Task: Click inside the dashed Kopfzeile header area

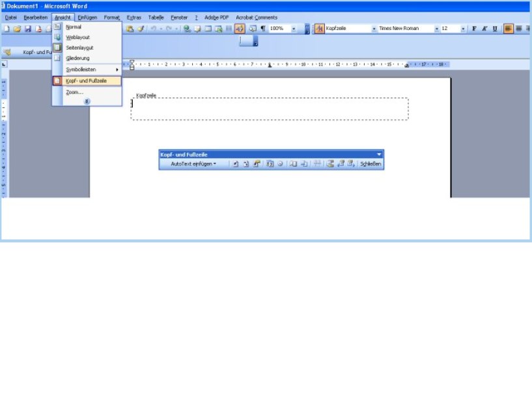Action: 270,109
